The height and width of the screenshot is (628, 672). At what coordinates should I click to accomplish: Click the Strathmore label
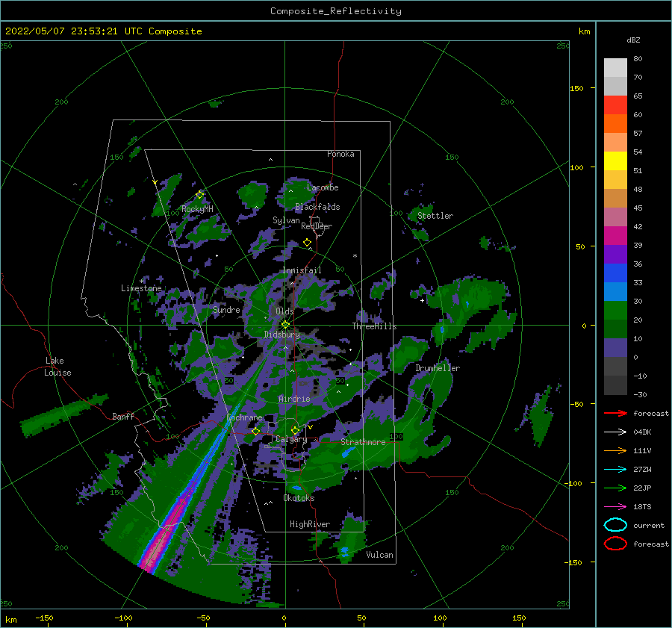(x=363, y=442)
